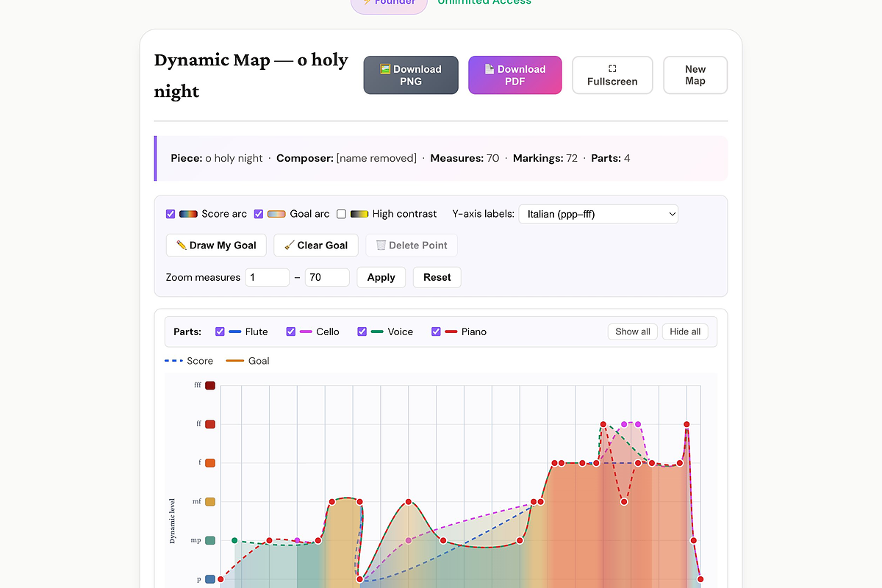
Task: Click the 'Dynamic Map — o holy night' title
Action: (251, 75)
